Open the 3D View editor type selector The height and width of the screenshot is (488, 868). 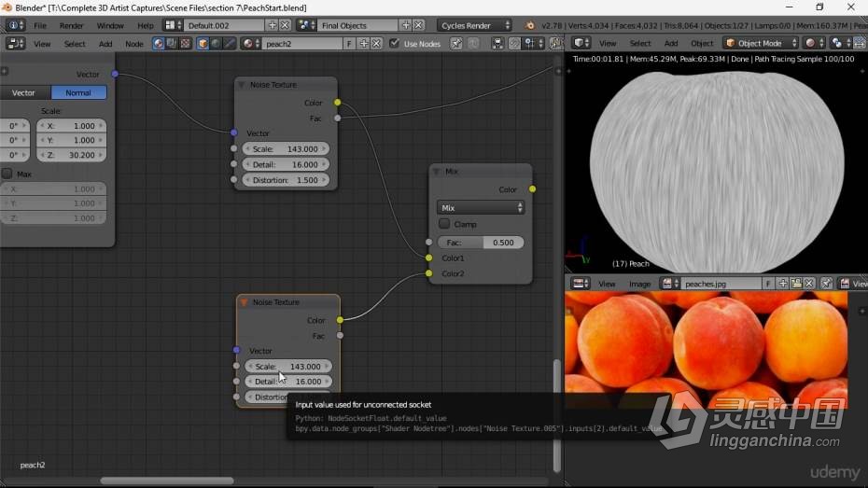[x=581, y=43]
